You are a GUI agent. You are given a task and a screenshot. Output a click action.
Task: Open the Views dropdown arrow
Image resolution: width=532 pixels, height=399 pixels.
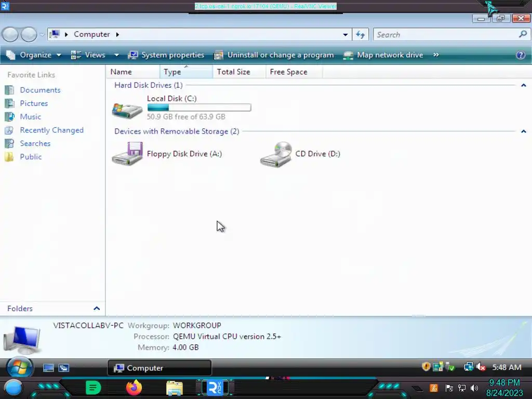point(116,55)
